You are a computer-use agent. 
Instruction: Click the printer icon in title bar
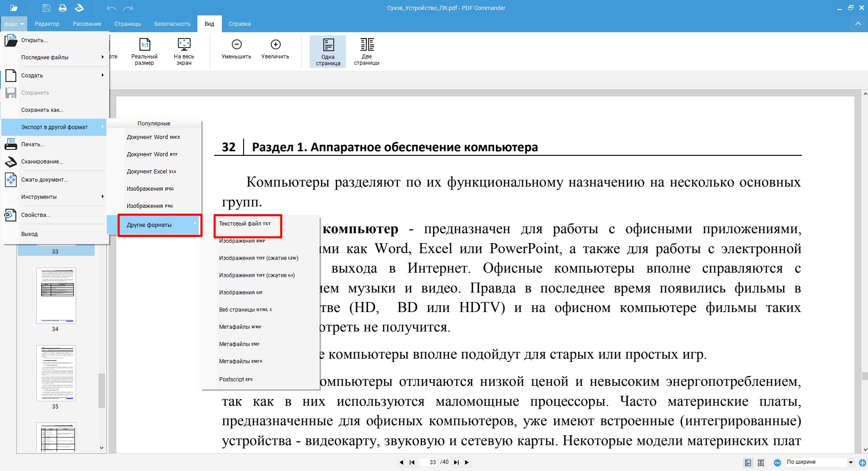(x=62, y=8)
